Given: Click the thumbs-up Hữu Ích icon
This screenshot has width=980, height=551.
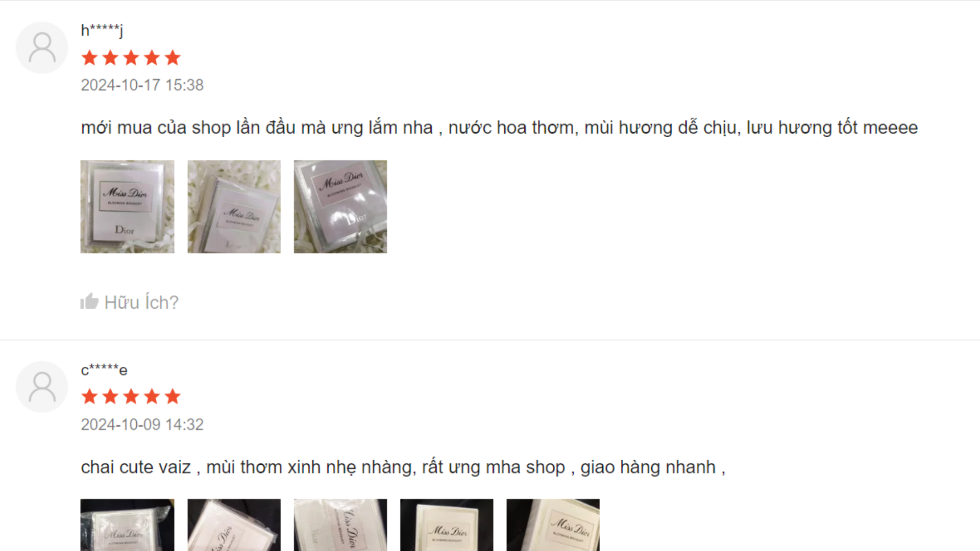Looking at the screenshot, I should point(89,302).
